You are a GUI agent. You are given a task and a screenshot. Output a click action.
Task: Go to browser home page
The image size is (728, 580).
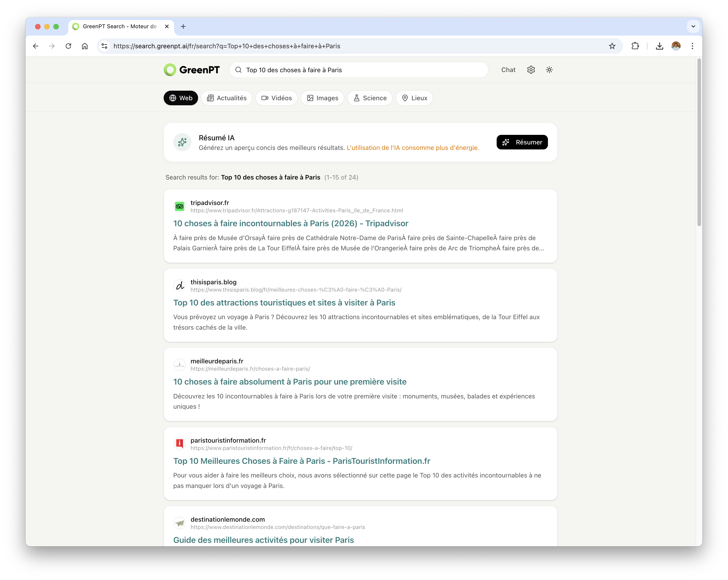(x=85, y=46)
